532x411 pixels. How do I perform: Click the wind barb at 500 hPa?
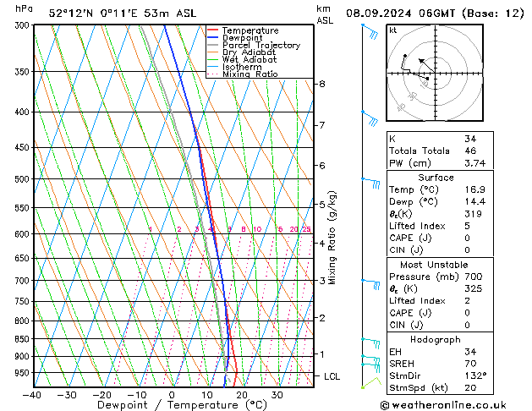370,183
